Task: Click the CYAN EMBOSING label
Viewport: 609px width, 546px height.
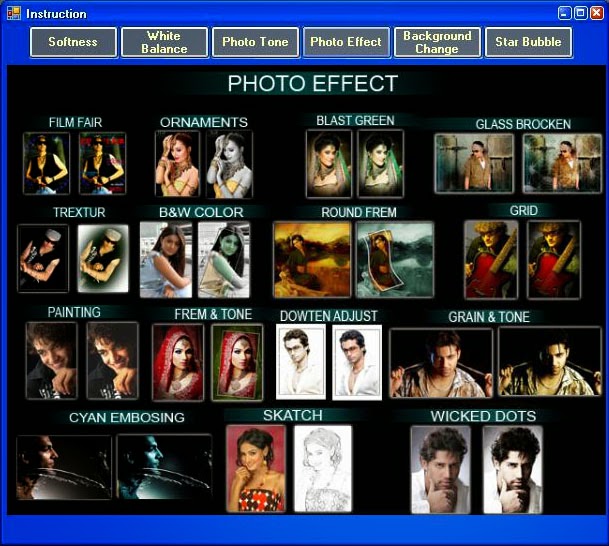Action: tap(127, 417)
